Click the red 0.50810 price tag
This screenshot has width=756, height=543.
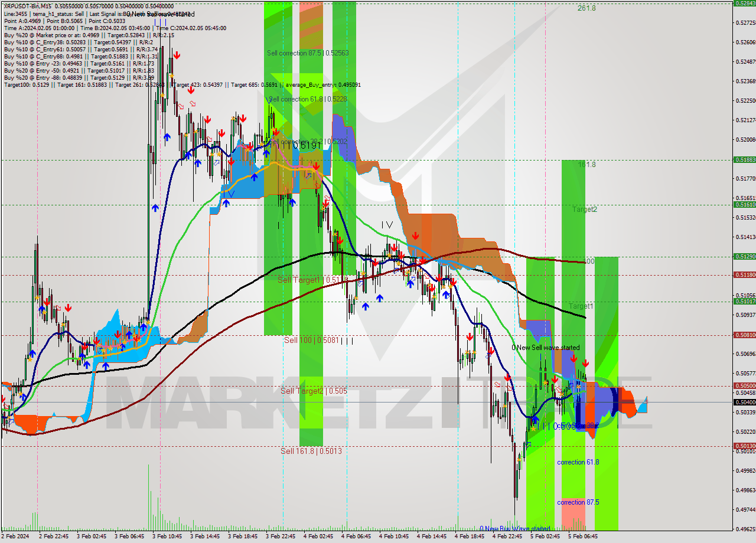pyautogui.click(x=744, y=335)
